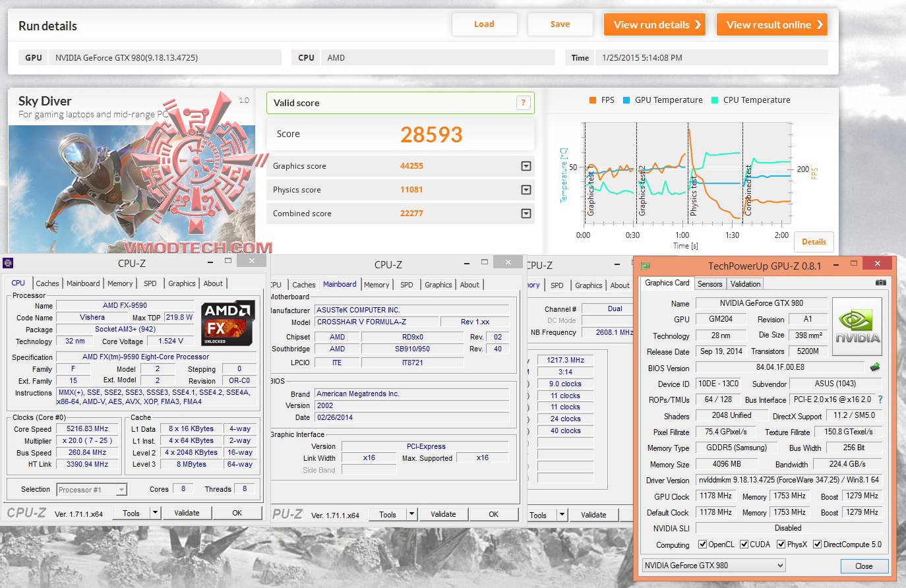
Task: Click the Sky Diver benchmark thumbnail image
Action: [x=132, y=189]
